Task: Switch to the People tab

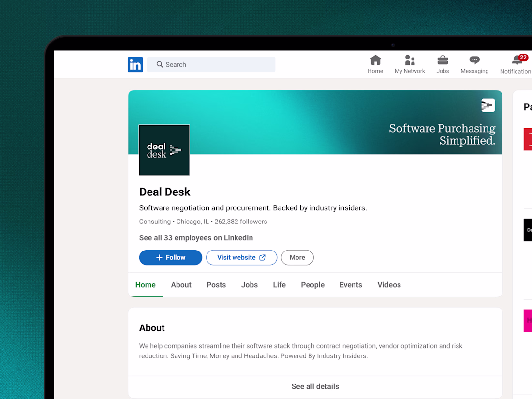Action: pos(313,285)
